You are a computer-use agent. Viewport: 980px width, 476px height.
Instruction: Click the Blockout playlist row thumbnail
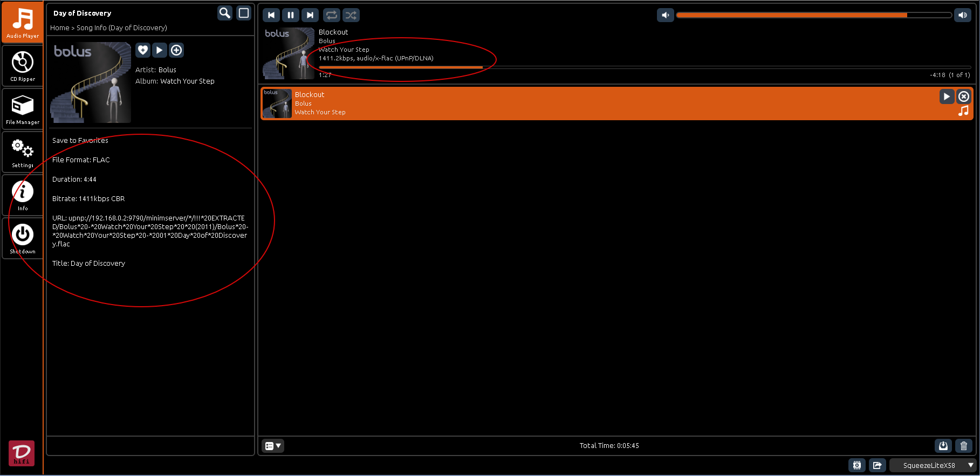click(x=277, y=104)
